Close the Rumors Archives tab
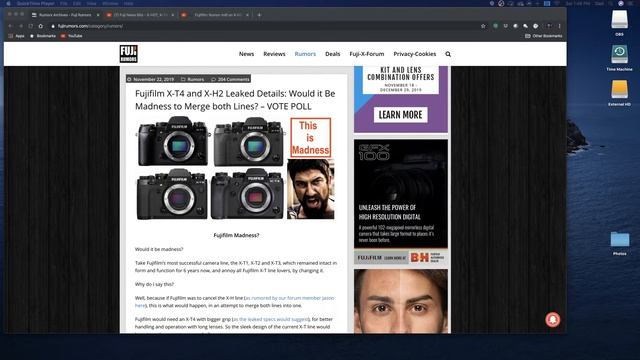Viewport: 640px width, 360px height. coord(98,15)
